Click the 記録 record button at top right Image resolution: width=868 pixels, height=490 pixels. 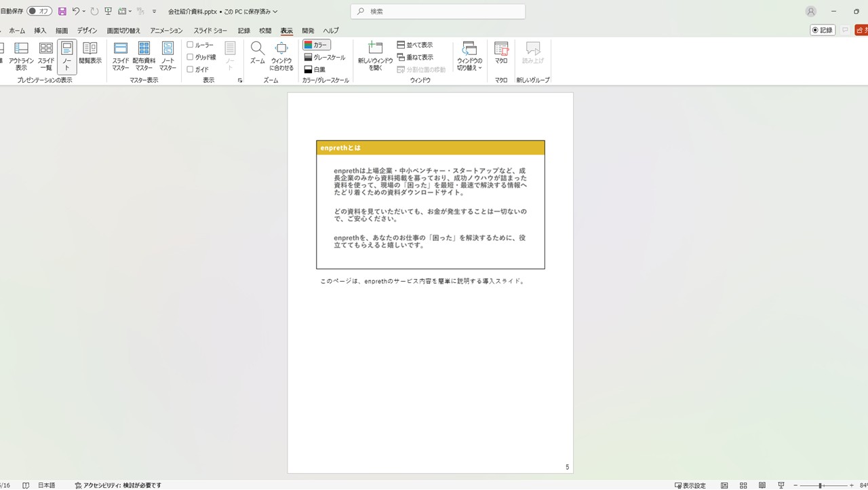pyautogui.click(x=823, y=30)
